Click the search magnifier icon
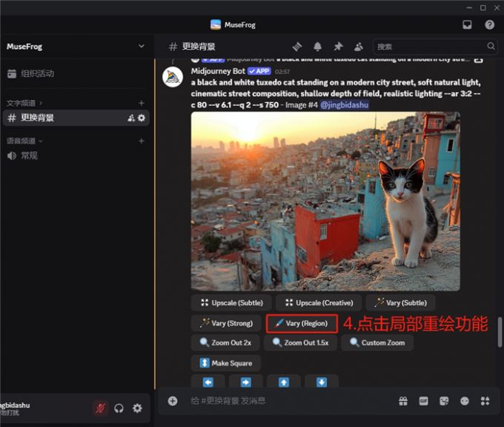 click(491, 46)
